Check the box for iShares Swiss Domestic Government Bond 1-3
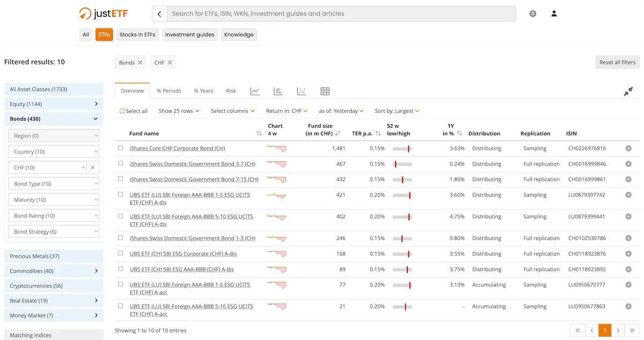644x340 pixels. pyautogui.click(x=121, y=237)
